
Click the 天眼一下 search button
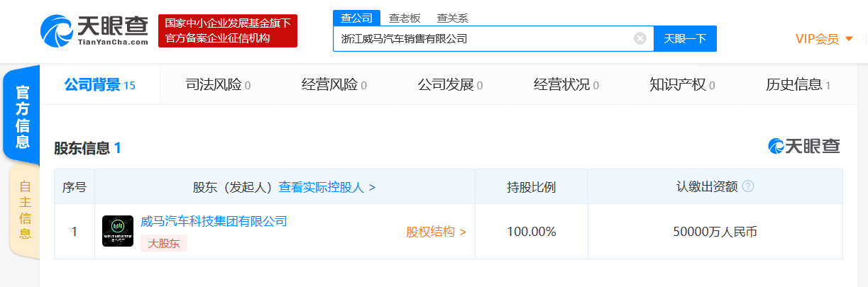point(685,38)
